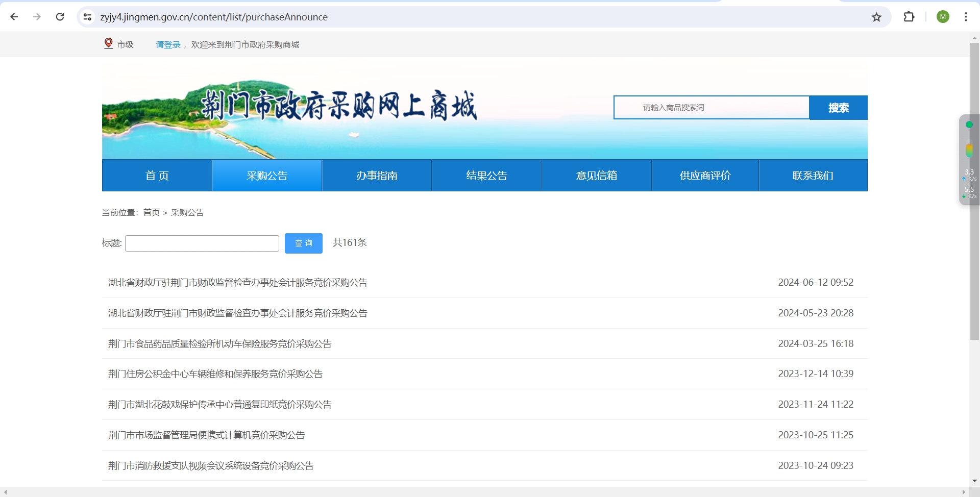Viewport: 980px width, 497px height.
Task: Open the 联系我们 tab
Action: (x=813, y=176)
